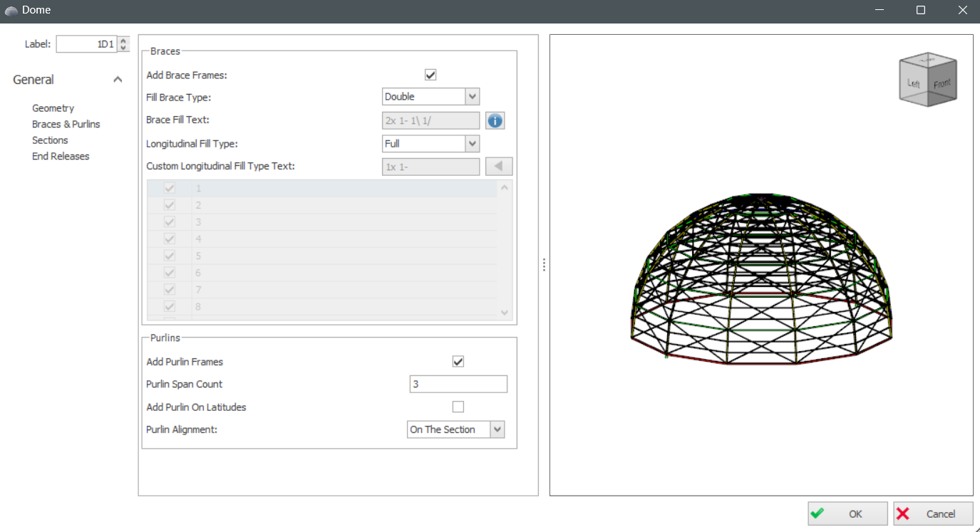Select End Releases in the sidebar
980x532 pixels.
pyautogui.click(x=61, y=156)
